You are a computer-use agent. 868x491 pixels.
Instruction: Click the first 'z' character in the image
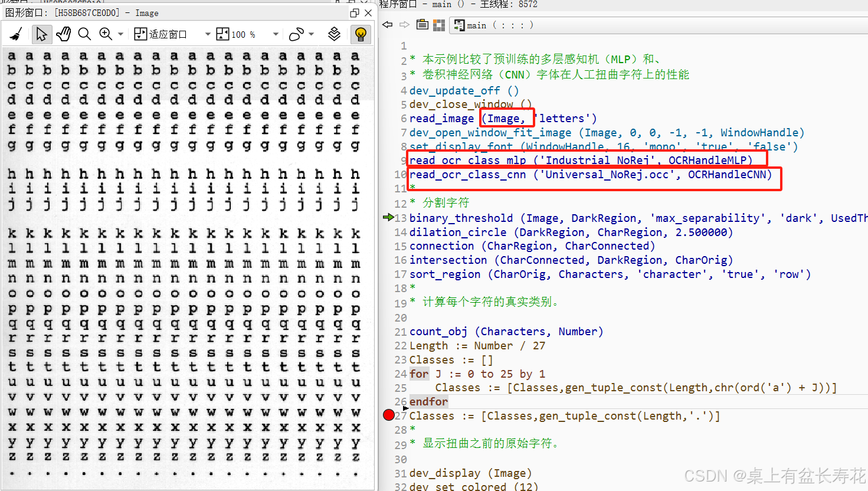12,457
